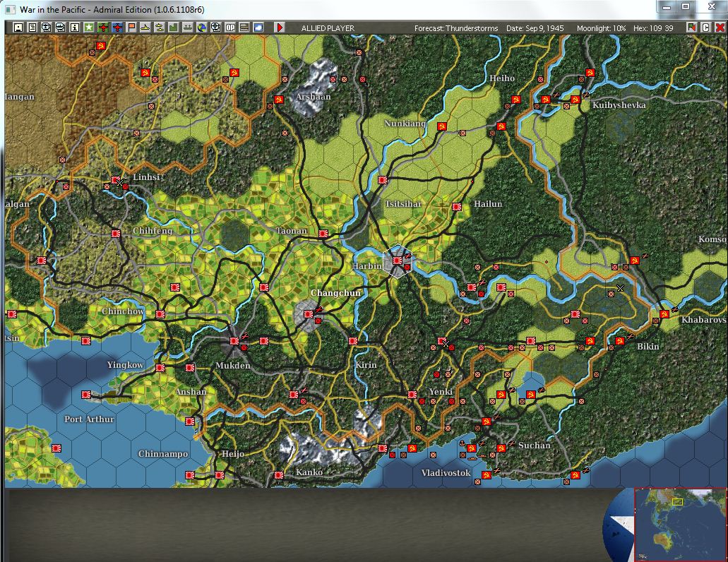Open the green industry factory icon
This screenshot has width=728, height=562.
tap(174, 28)
